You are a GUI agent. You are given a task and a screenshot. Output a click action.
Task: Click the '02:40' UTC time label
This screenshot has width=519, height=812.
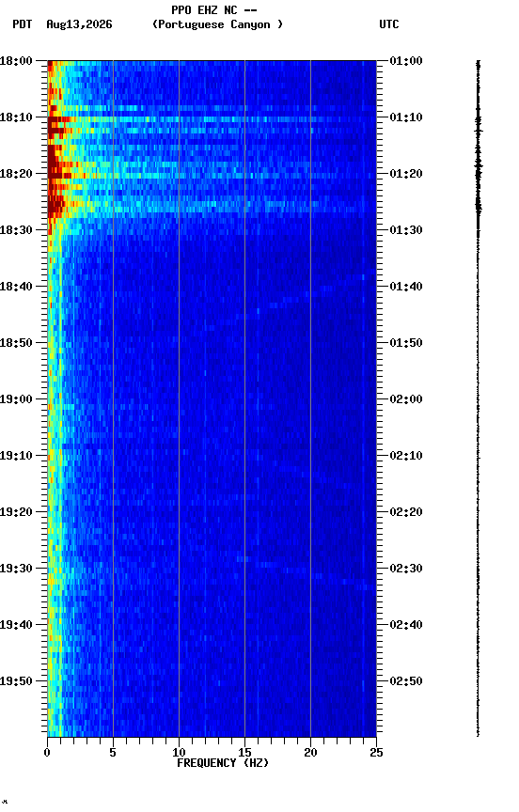[x=406, y=626]
